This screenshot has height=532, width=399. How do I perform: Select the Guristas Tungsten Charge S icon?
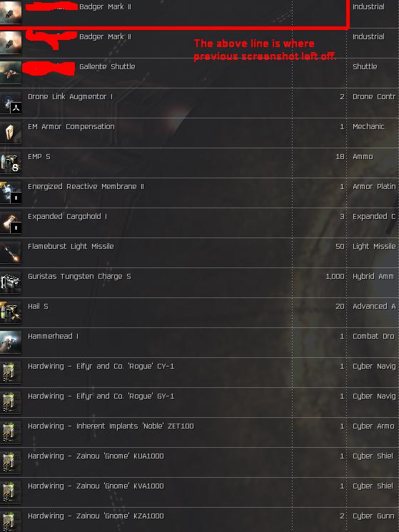11,282
